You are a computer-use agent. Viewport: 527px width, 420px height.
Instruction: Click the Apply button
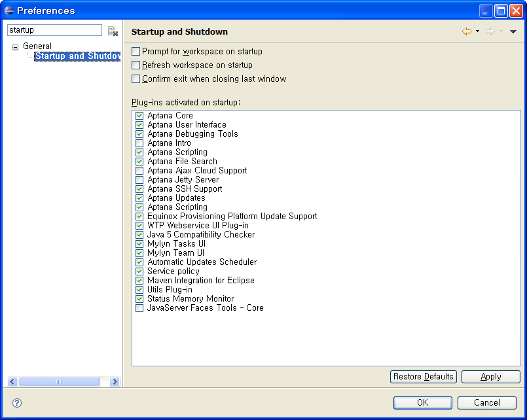[491, 377]
